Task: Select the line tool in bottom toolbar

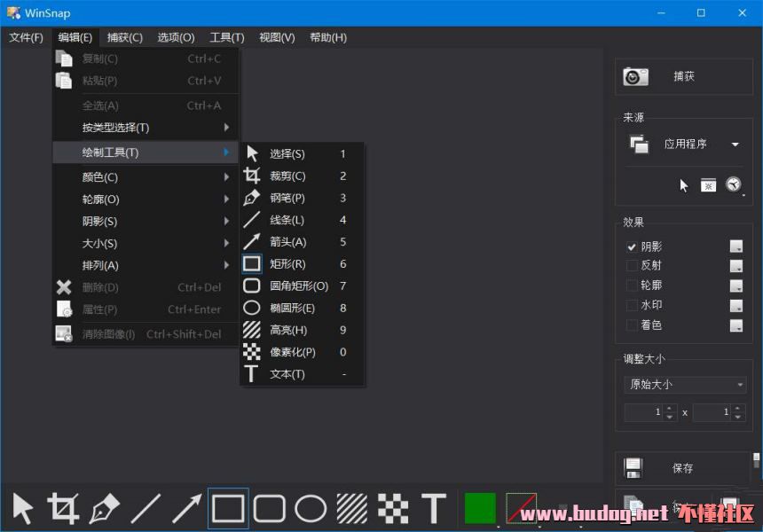Action: point(146,509)
